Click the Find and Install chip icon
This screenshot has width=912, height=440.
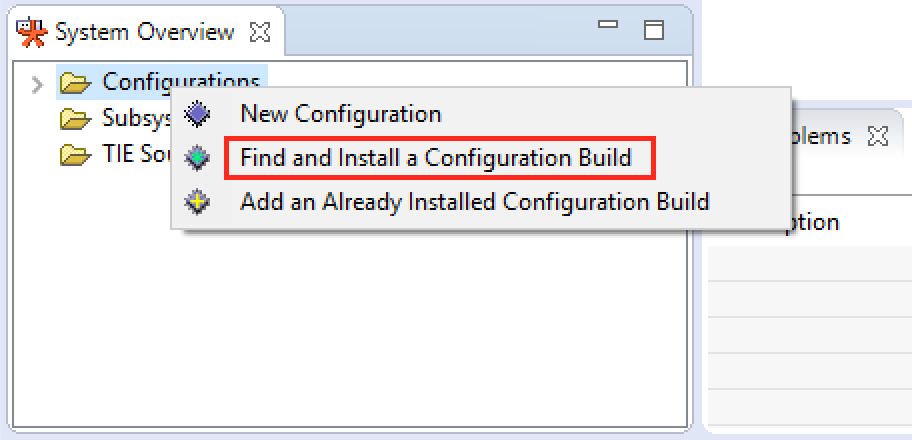coord(198,158)
